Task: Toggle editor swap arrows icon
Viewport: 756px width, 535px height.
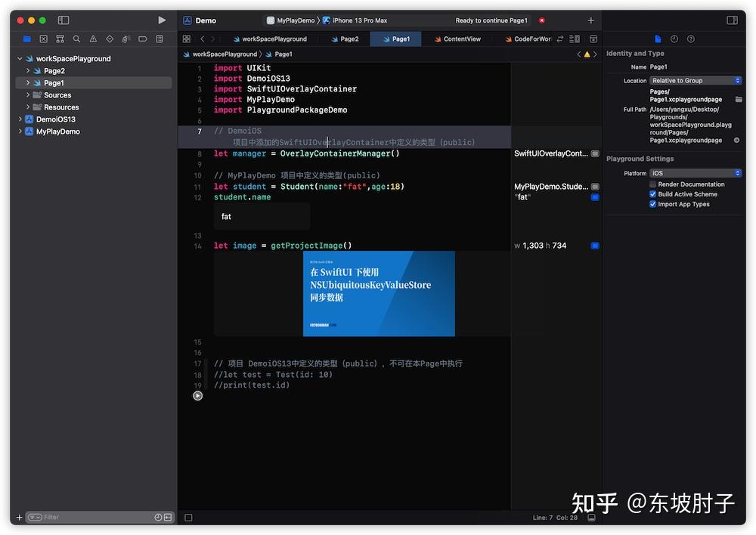Action: pyautogui.click(x=559, y=39)
